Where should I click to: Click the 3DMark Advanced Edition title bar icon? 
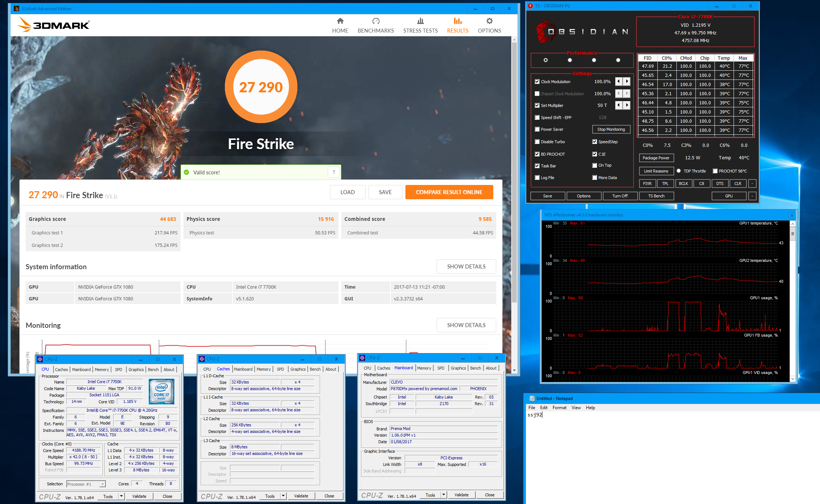pyautogui.click(x=16, y=8)
